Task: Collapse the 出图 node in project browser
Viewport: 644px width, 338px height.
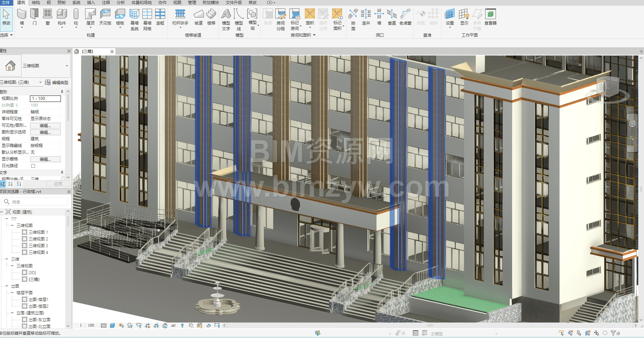Action: [x=7, y=286]
